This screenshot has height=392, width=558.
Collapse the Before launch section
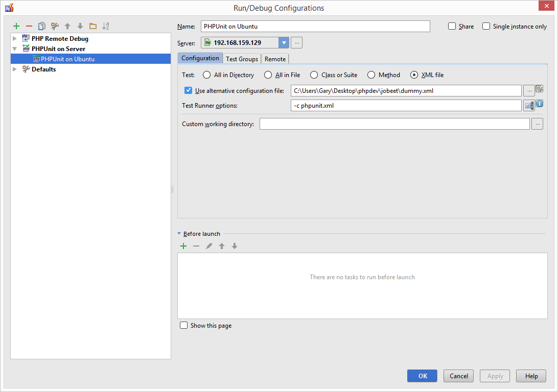coord(179,233)
